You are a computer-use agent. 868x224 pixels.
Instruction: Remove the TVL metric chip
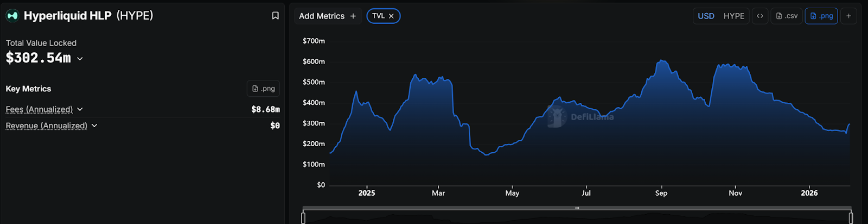click(391, 16)
